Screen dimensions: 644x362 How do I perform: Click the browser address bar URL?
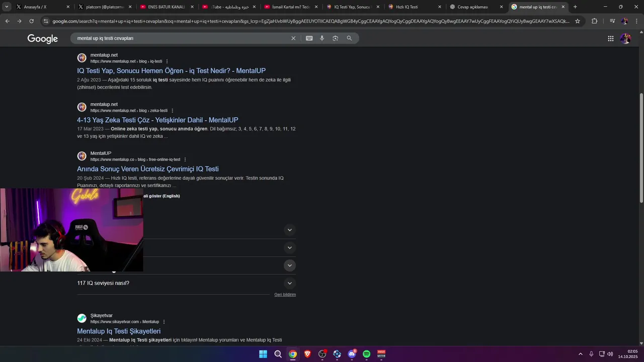(311, 21)
